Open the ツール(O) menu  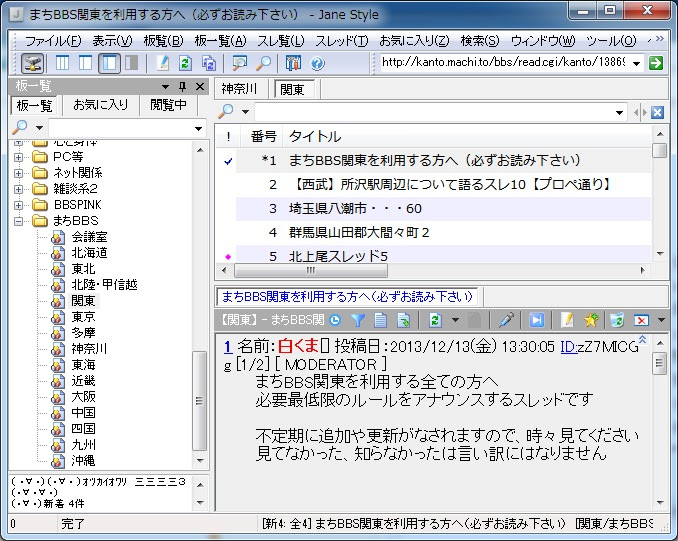(x=611, y=41)
